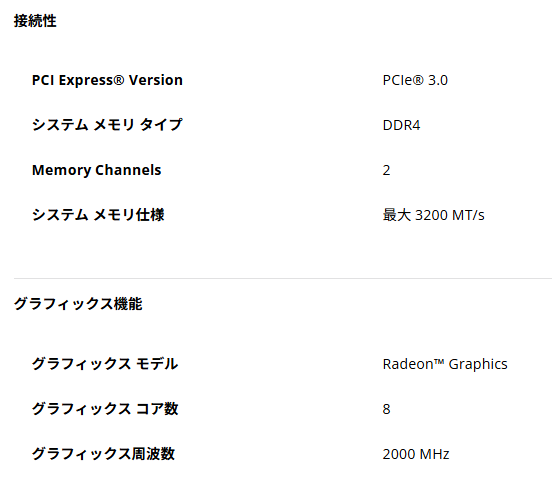552x479 pixels.
Task: Click the グラフィックス機能 section heading
Action: click(78, 304)
